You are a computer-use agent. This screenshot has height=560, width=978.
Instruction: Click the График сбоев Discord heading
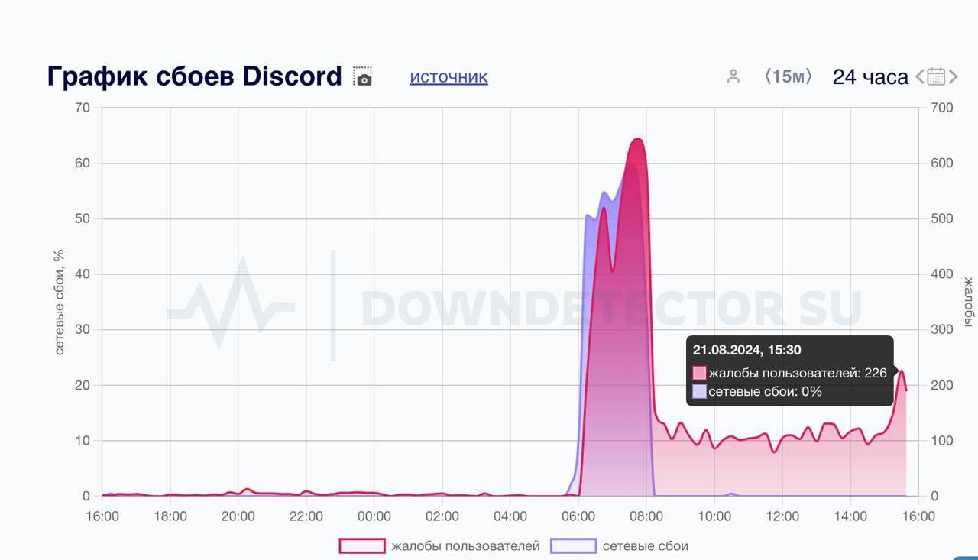193,76
